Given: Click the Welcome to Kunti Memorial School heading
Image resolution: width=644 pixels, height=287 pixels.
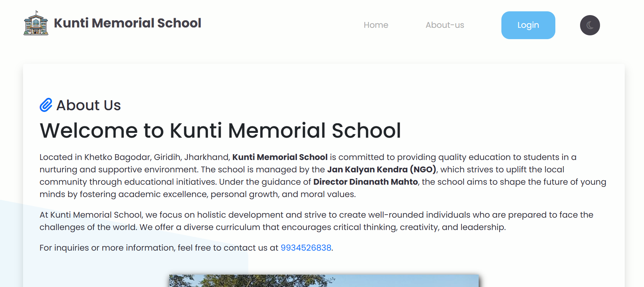Looking at the screenshot, I should point(220,130).
